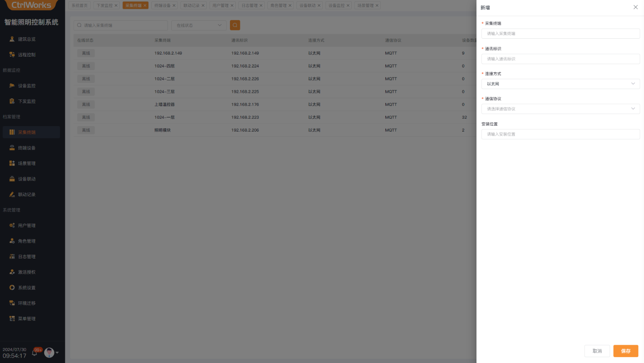The width and height of the screenshot is (644, 363).
Task: Open the 通信协议 selection dropdown
Action: pyautogui.click(x=560, y=109)
